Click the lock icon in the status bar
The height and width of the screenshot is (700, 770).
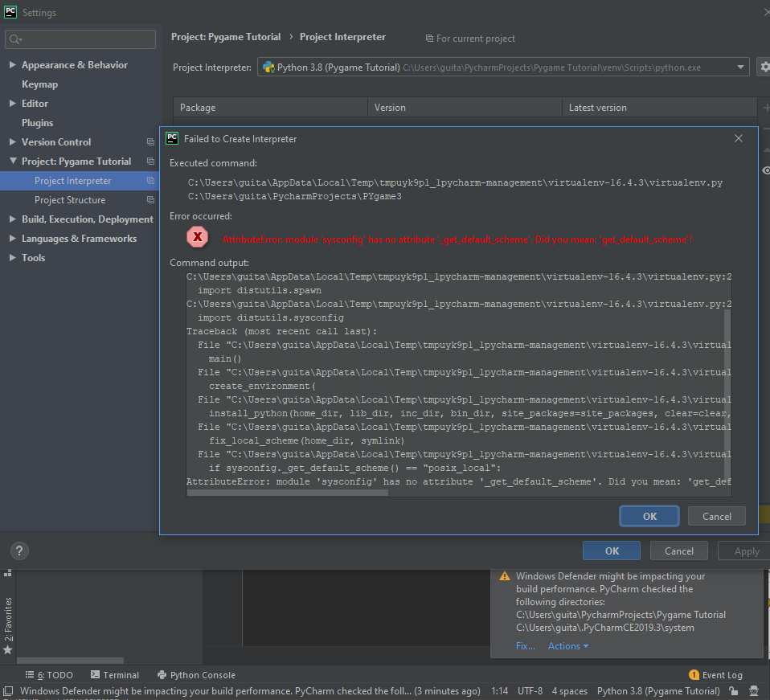coord(734,690)
